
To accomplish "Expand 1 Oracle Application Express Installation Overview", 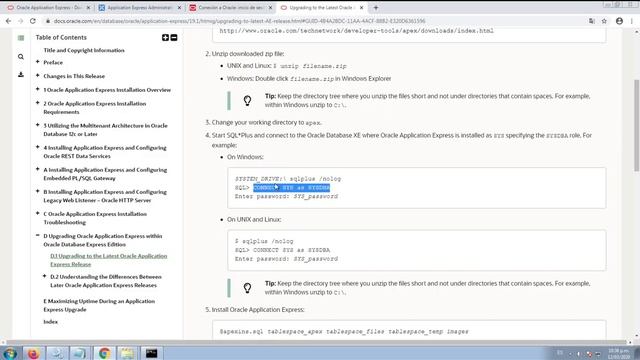I will pyautogui.click(x=38, y=89).
